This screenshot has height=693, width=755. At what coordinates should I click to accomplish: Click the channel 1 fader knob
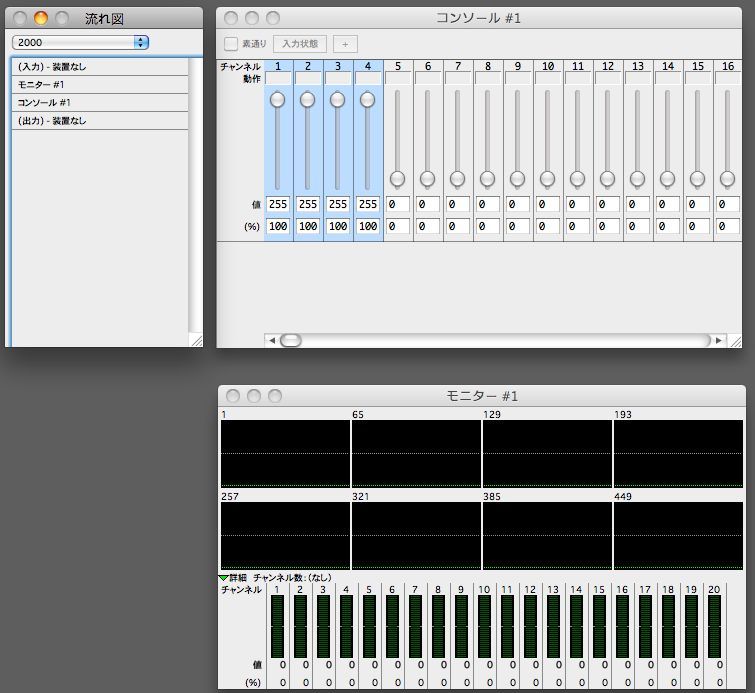click(x=277, y=100)
